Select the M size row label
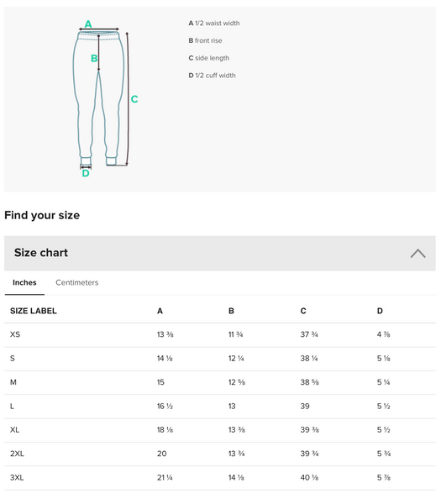Screen dimensions: 441x504 point(13,382)
